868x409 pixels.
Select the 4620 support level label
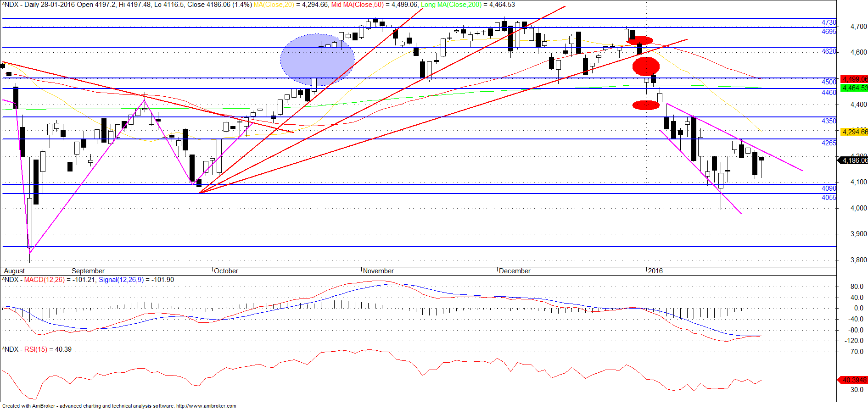point(829,51)
